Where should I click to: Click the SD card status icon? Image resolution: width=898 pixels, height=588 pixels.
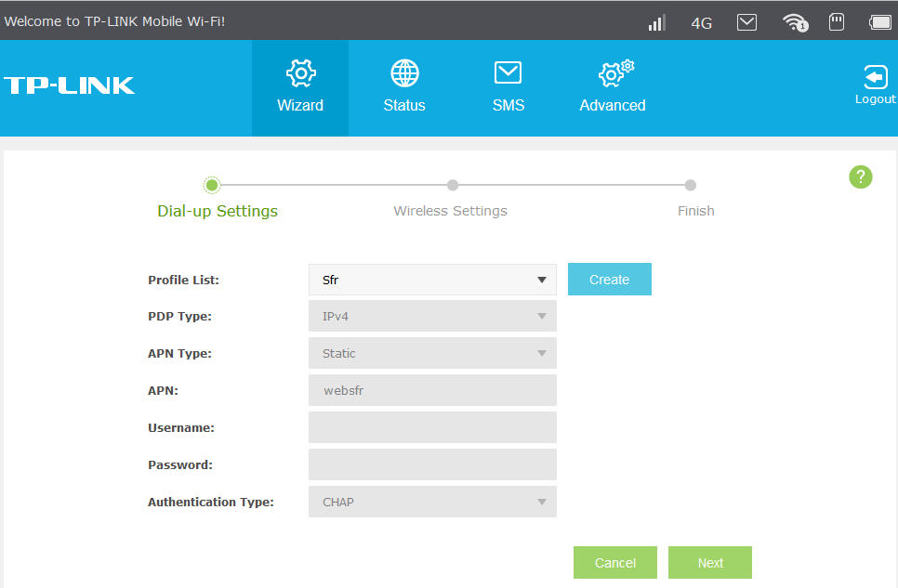point(836,22)
